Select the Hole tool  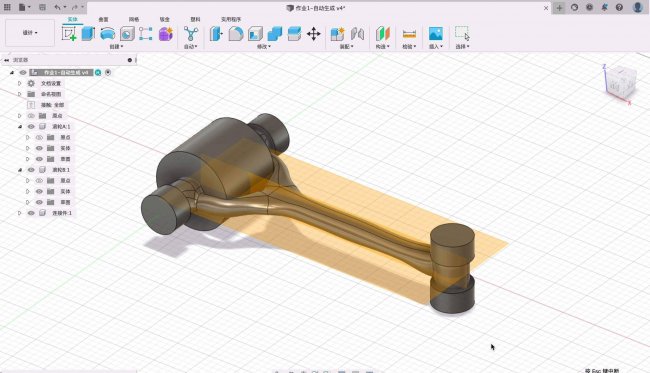pos(127,34)
